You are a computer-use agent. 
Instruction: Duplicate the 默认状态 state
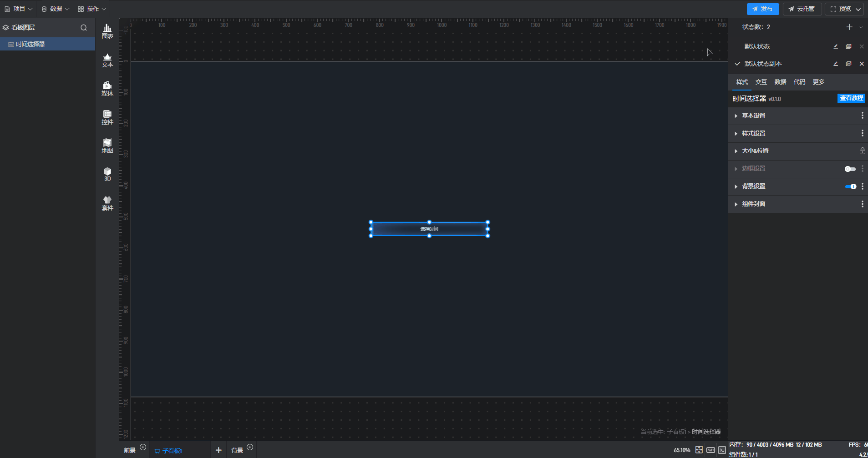pyautogui.click(x=848, y=46)
